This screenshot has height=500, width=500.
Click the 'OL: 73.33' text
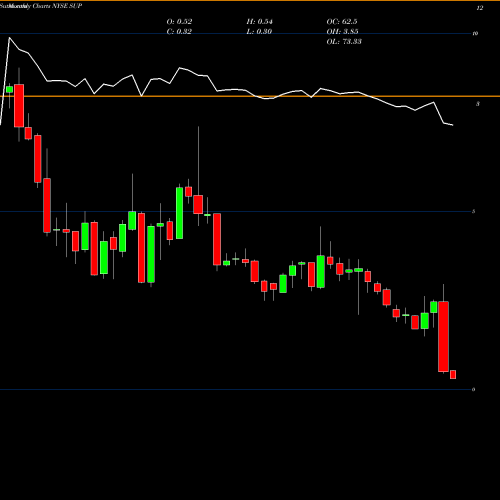(344, 42)
